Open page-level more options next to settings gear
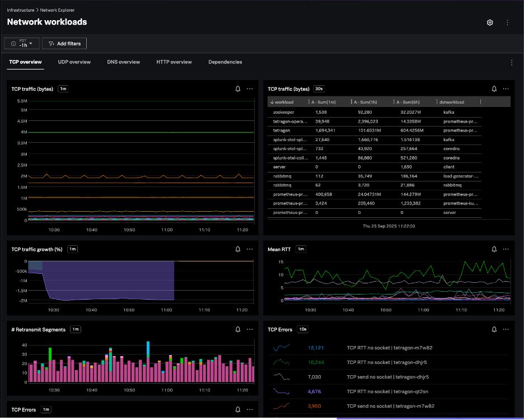The image size is (524, 420). coord(507,22)
